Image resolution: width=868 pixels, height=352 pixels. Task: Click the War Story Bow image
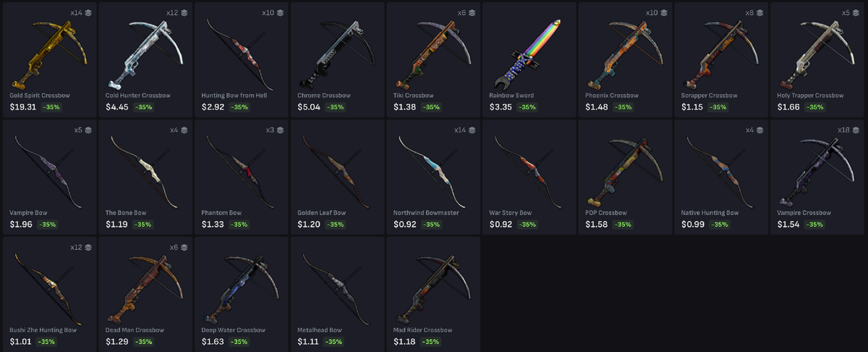click(528, 168)
